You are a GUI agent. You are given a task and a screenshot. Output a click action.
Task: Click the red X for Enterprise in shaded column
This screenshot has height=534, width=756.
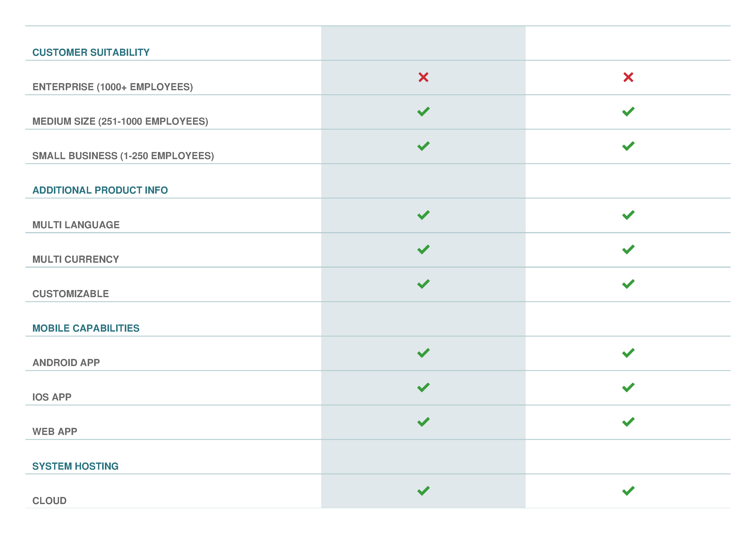pyautogui.click(x=423, y=77)
